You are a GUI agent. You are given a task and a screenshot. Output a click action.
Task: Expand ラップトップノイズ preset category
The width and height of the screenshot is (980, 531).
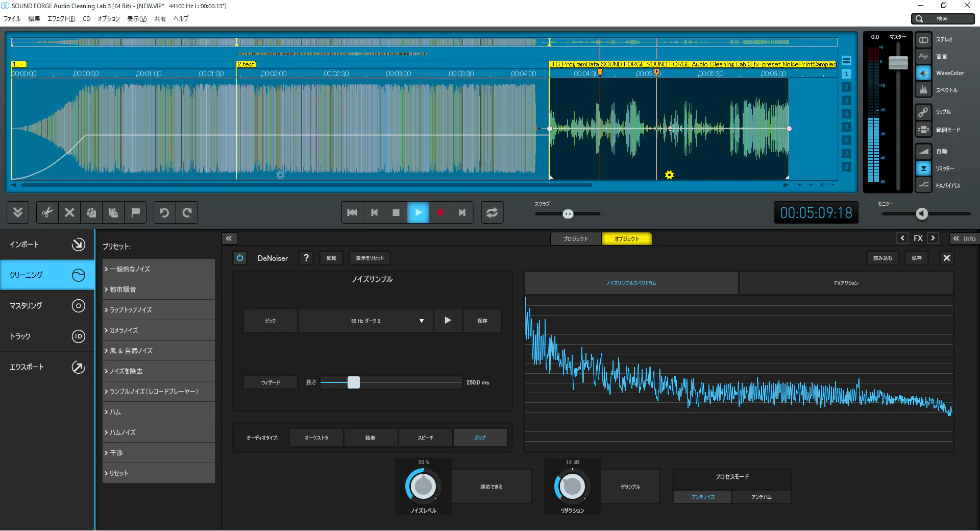(159, 310)
